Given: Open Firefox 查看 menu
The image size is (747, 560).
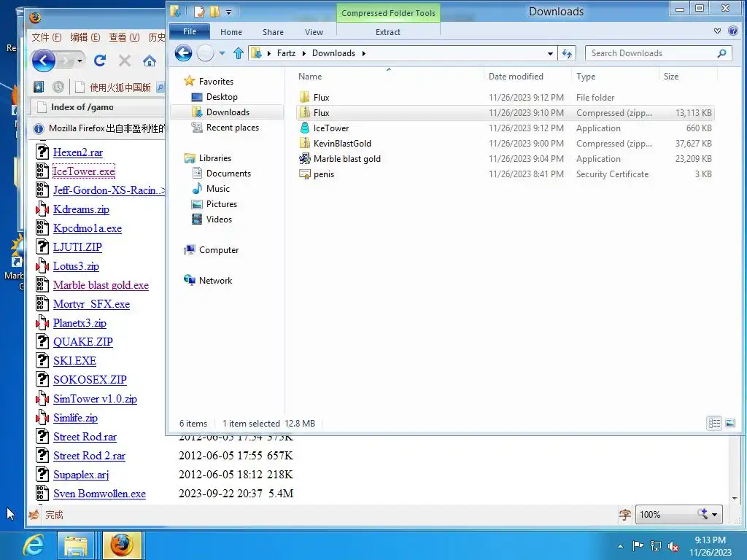Looking at the screenshot, I should click(x=124, y=37).
